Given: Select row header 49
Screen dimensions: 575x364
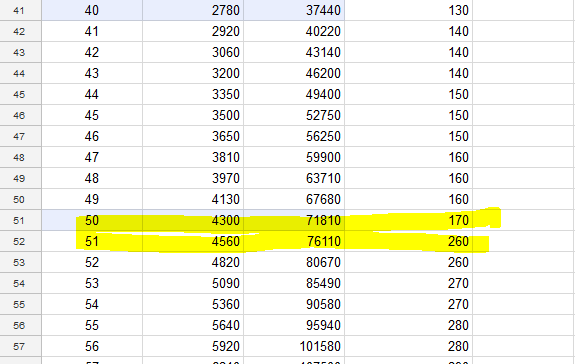Looking at the screenshot, I should (21, 178).
